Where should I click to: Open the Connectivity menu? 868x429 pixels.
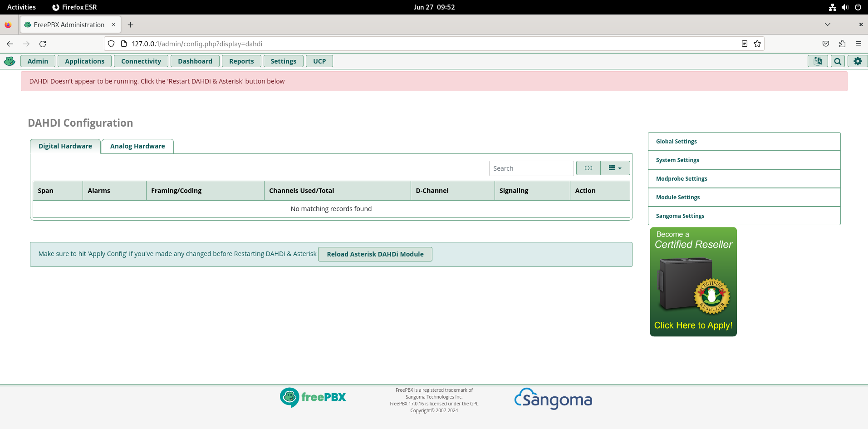(141, 61)
